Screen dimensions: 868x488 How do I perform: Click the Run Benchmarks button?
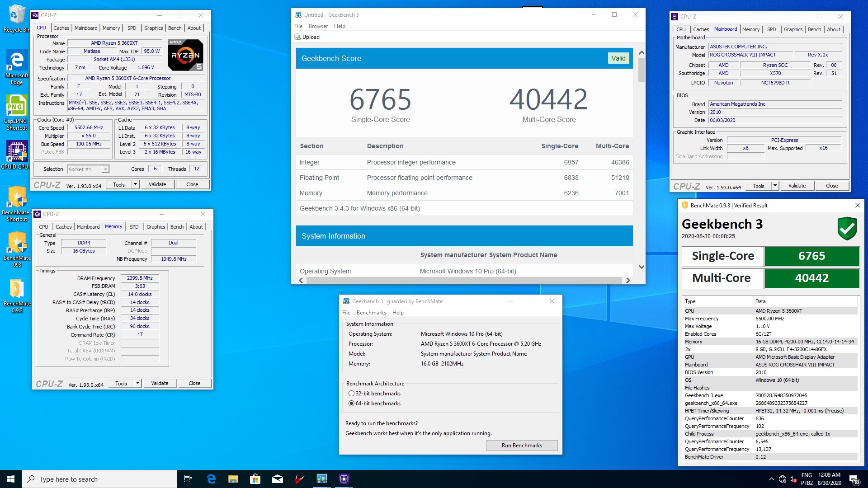(x=522, y=446)
